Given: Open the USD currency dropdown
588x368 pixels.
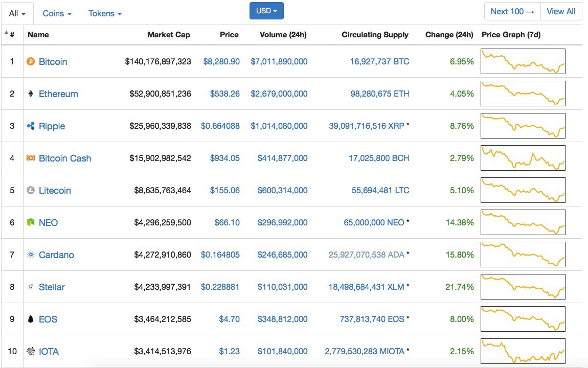Looking at the screenshot, I should pos(266,11).
